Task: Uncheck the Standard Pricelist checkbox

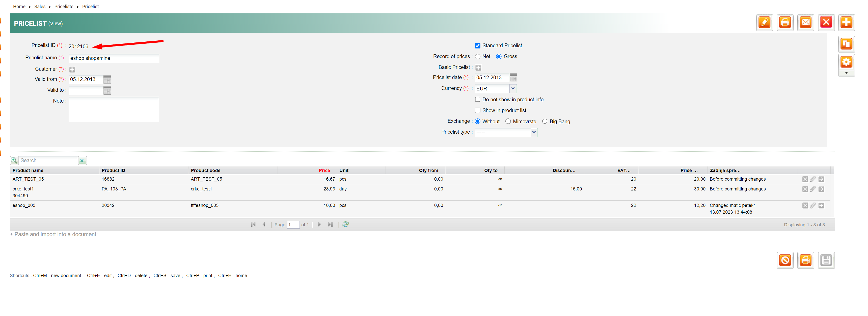Action: click(477, 45)
